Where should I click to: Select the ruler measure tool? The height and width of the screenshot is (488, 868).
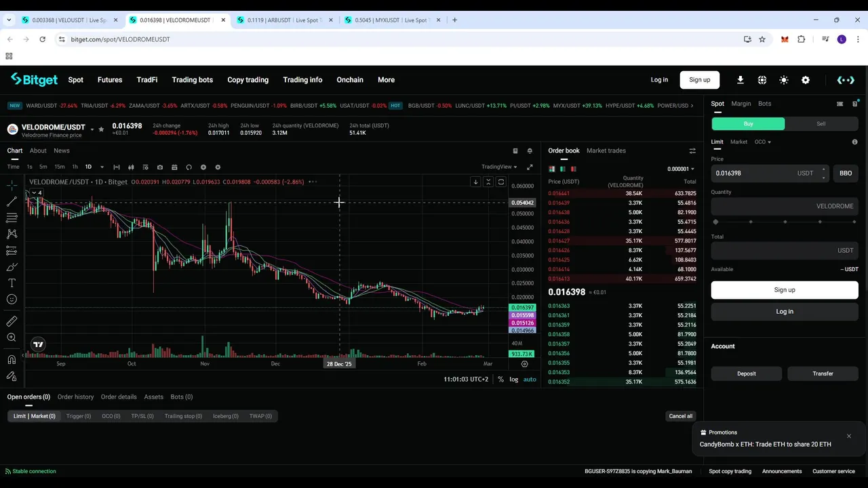coord(12,321)
